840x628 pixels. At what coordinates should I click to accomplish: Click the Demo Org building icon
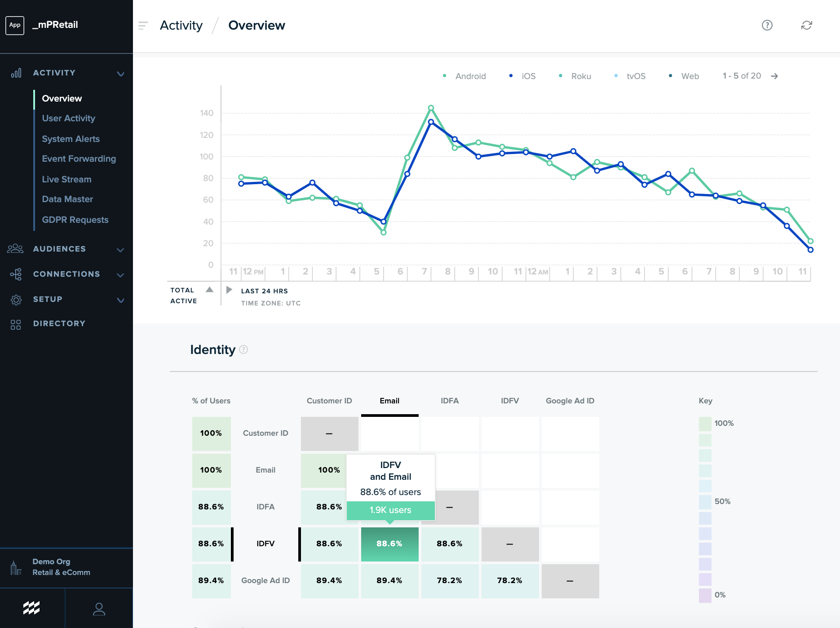coord(16,568)
